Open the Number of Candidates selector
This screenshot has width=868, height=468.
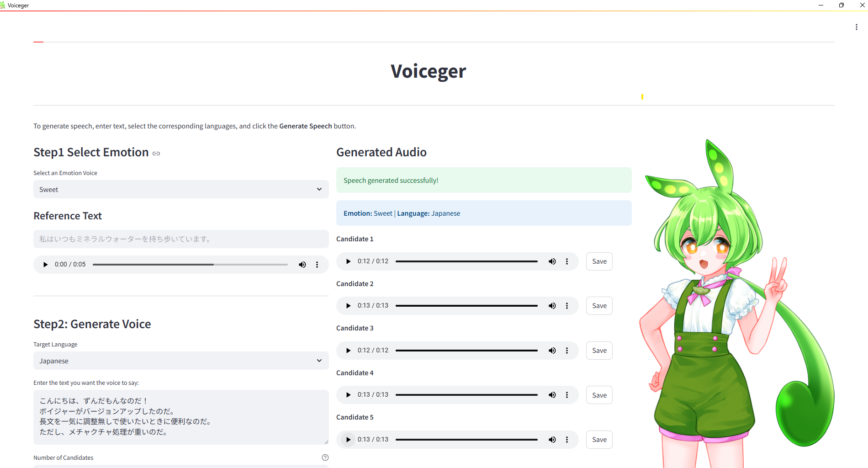point(181,466)
